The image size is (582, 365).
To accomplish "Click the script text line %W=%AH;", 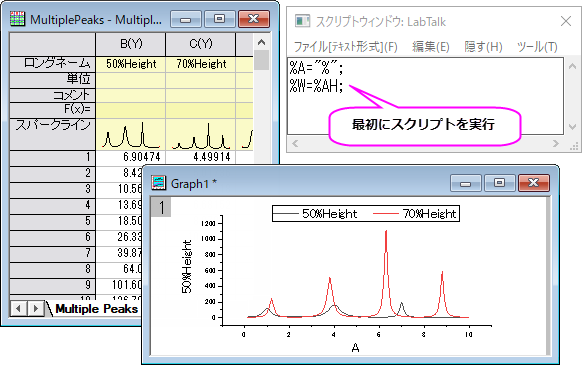I will click(317, 86).
